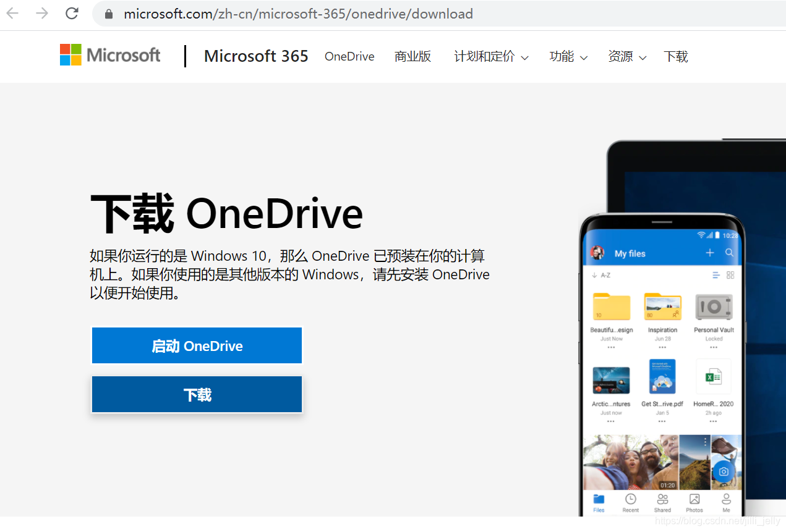
Task: Expand the 计划和定价 dropdown menu
Action: (491, 57)
